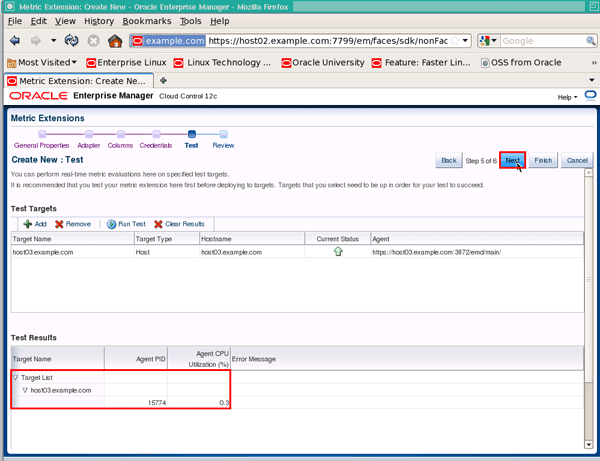
Task: Open the Enterprise Manager Help dropdown
Action: point(567,97)
